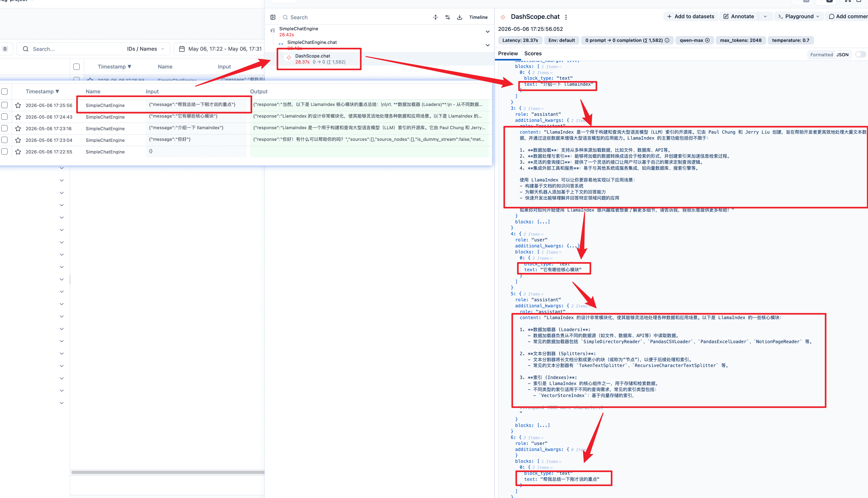Click the info icon on the token count badge
Screen dimensions: 868x498
[667, 40]
